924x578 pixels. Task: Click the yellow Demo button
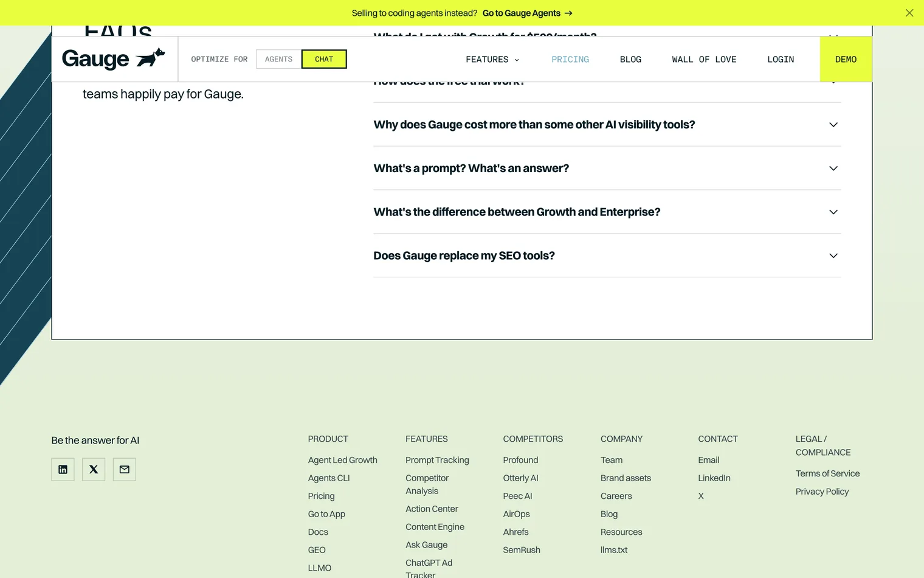coord(846,59)
